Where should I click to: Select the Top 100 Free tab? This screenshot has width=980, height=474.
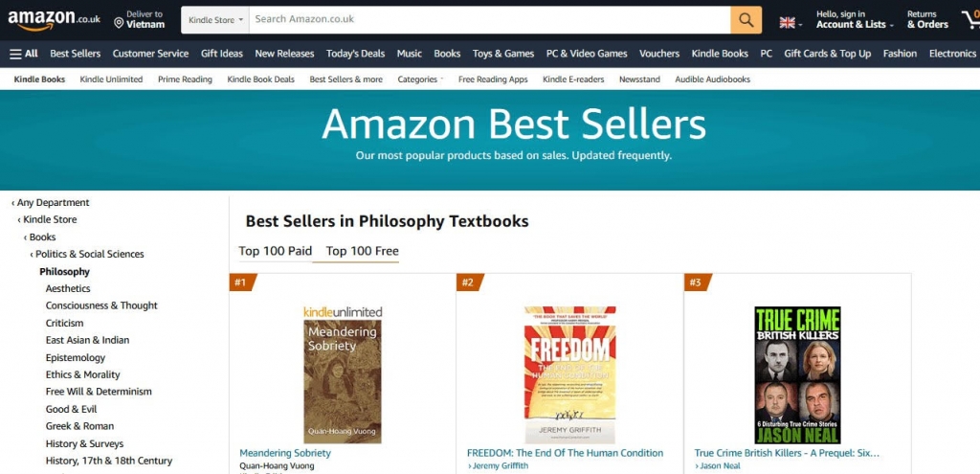coord(362,251)
